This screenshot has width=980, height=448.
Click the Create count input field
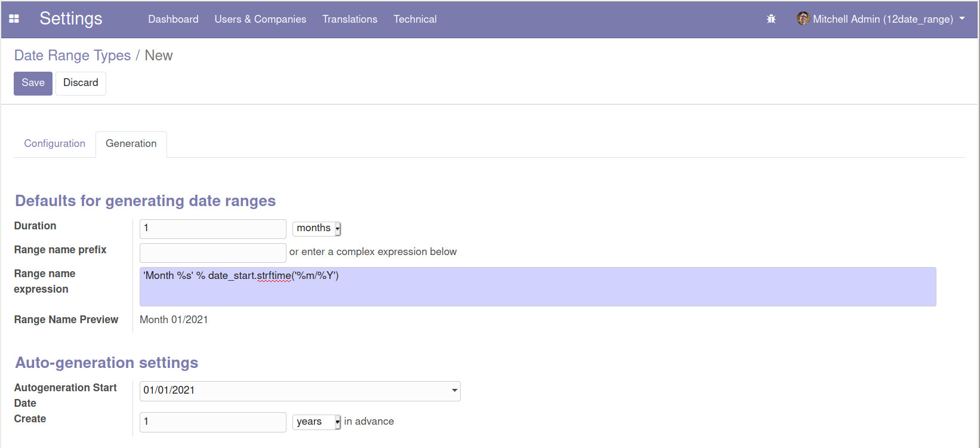(213, 422)
